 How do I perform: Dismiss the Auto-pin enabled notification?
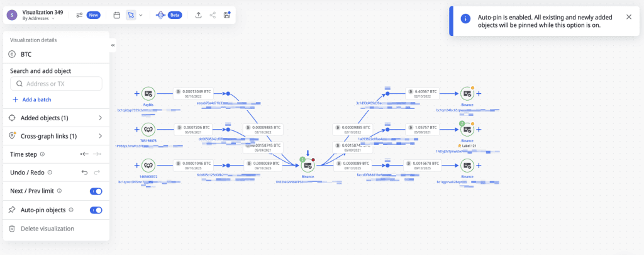(x=629, y=17)
